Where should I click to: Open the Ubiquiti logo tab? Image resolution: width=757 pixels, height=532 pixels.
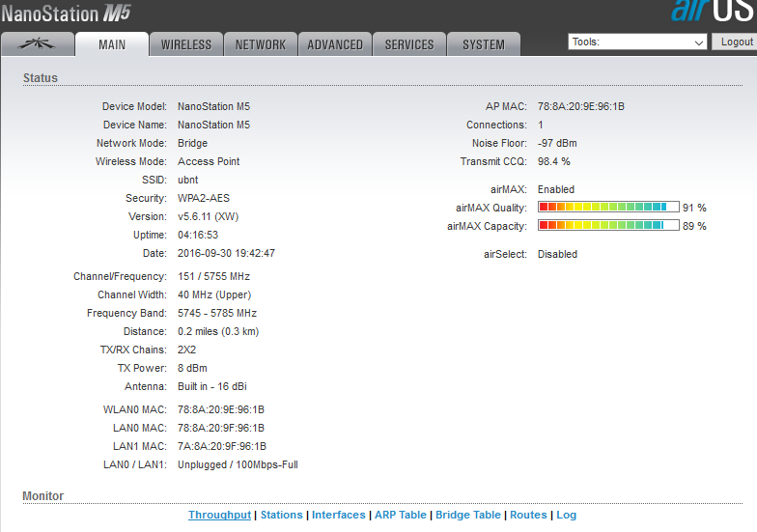tap(38, 44)
